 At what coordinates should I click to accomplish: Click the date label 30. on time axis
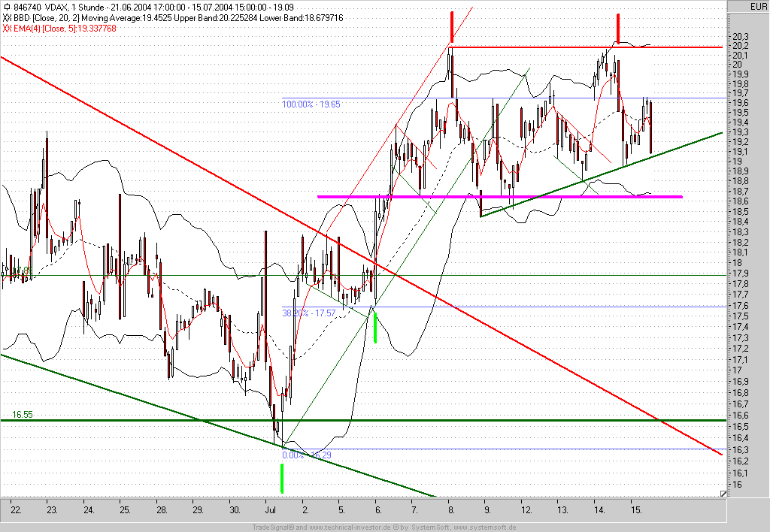(235, 510)
